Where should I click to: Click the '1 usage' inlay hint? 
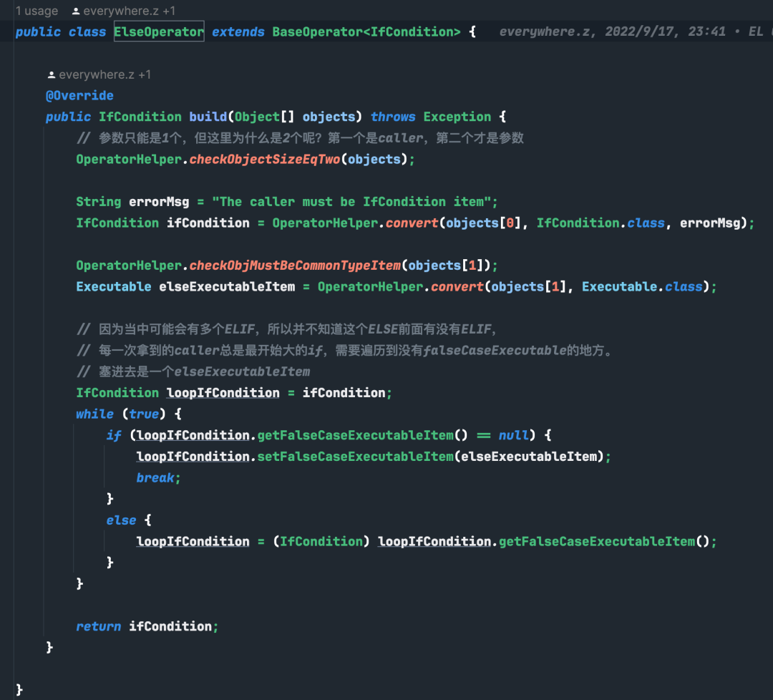coord(37,11)
